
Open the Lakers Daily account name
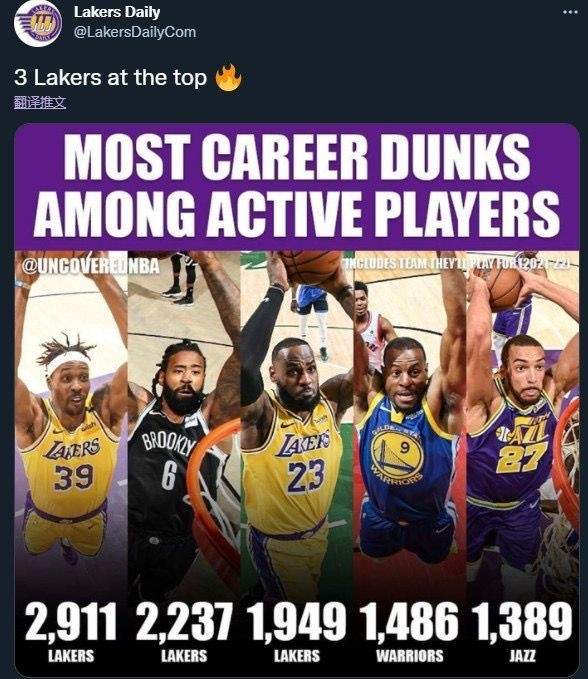[x=117, y=12]
